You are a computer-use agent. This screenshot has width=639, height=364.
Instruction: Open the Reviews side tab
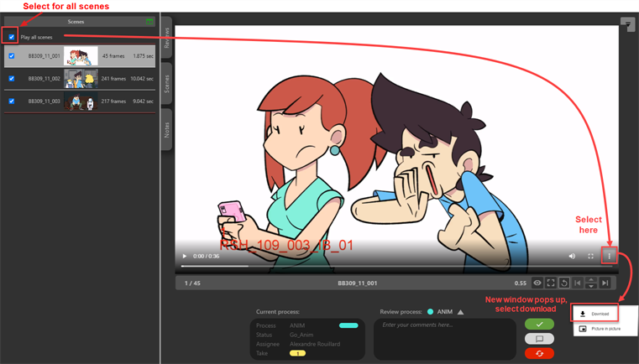[167, 38]
